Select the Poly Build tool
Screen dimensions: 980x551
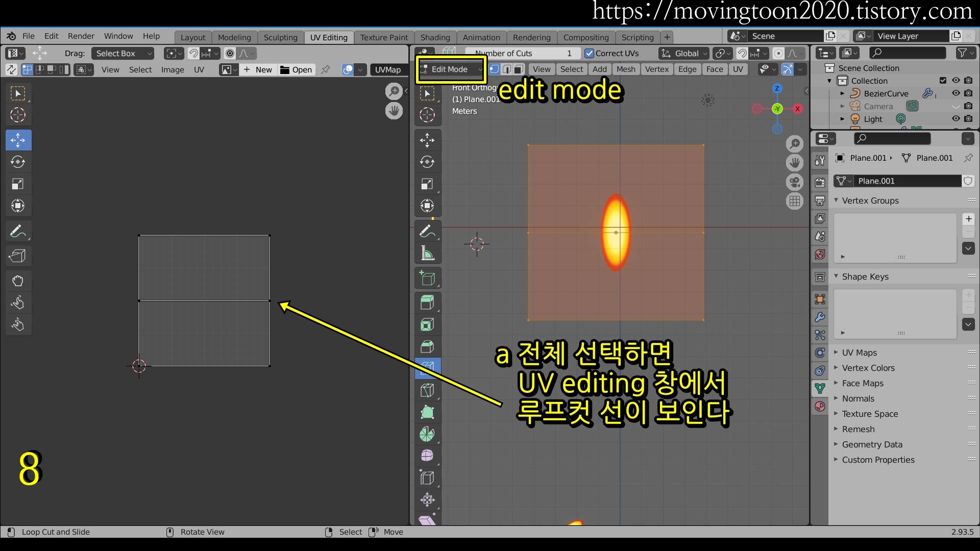coord(427,412)
